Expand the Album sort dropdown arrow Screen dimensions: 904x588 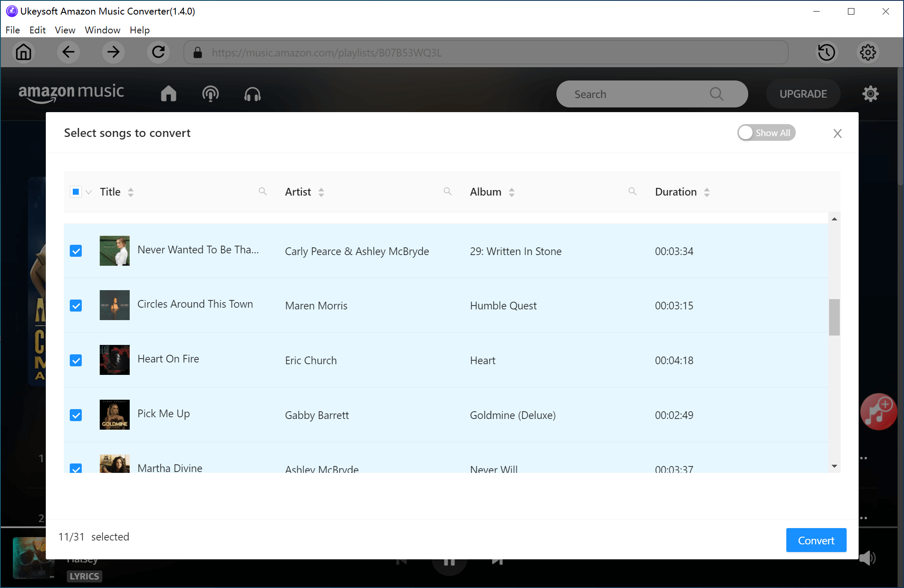tap(511, 192)
